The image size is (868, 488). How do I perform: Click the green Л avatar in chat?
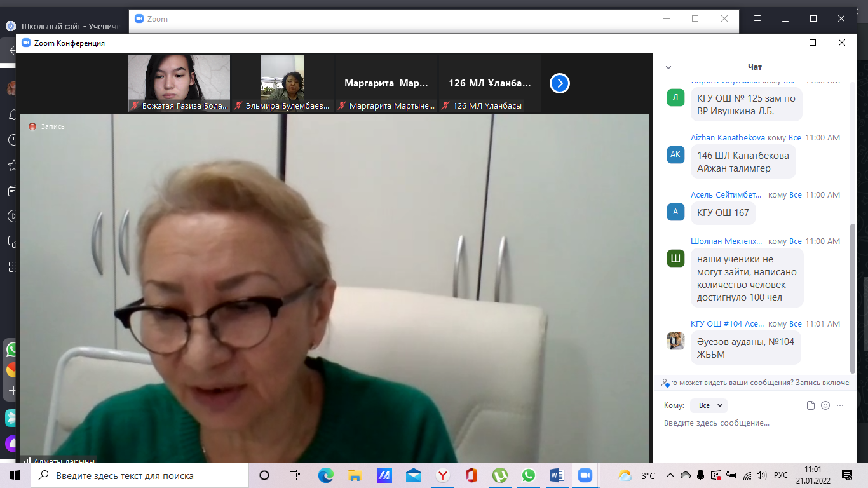pos(675,98)
